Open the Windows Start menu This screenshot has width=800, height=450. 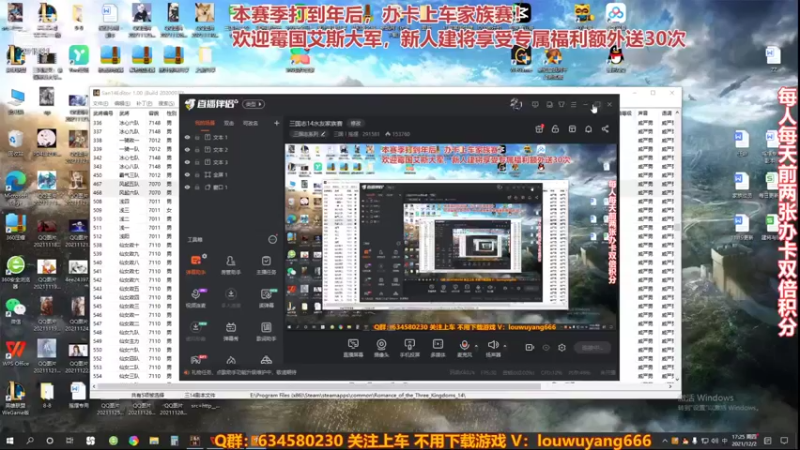point(9,441)
